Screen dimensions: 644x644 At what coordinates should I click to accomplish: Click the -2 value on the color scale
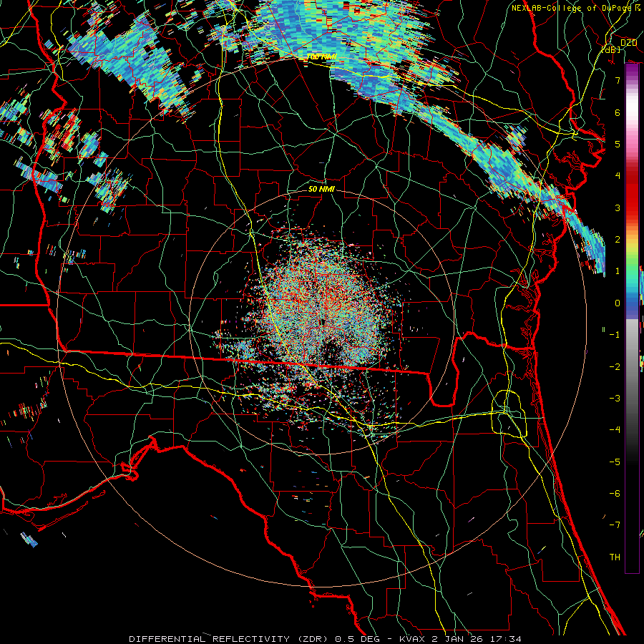coord(615,367)
